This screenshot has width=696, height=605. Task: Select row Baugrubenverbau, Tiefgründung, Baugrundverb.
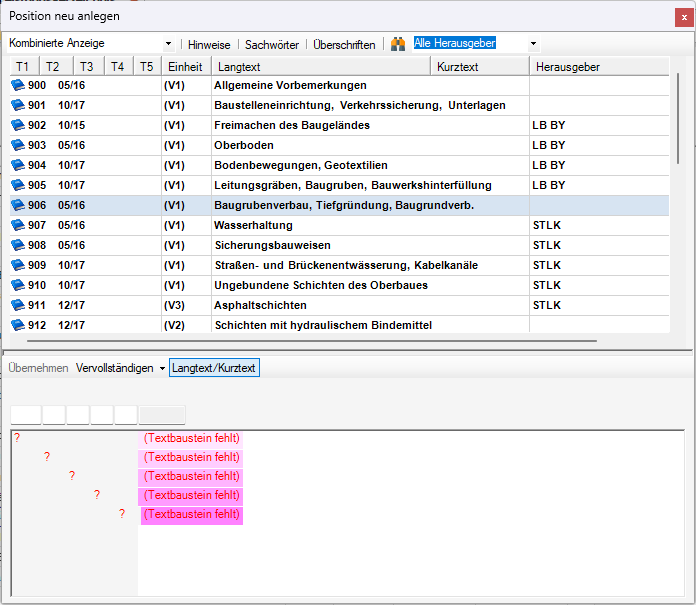(x=339, y=205)
